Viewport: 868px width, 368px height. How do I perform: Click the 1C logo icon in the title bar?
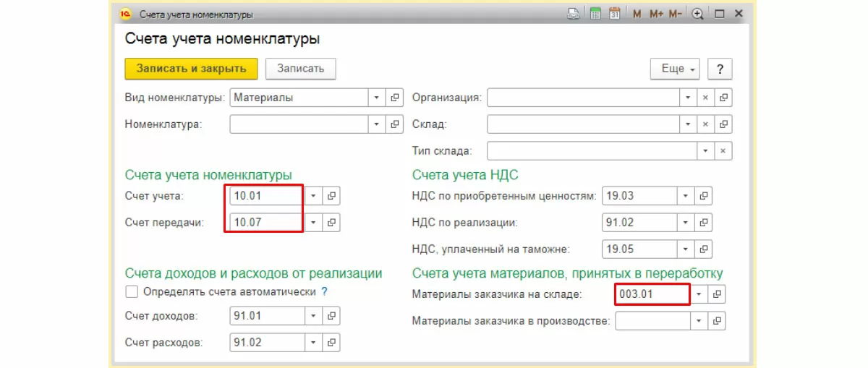[125, 14]
